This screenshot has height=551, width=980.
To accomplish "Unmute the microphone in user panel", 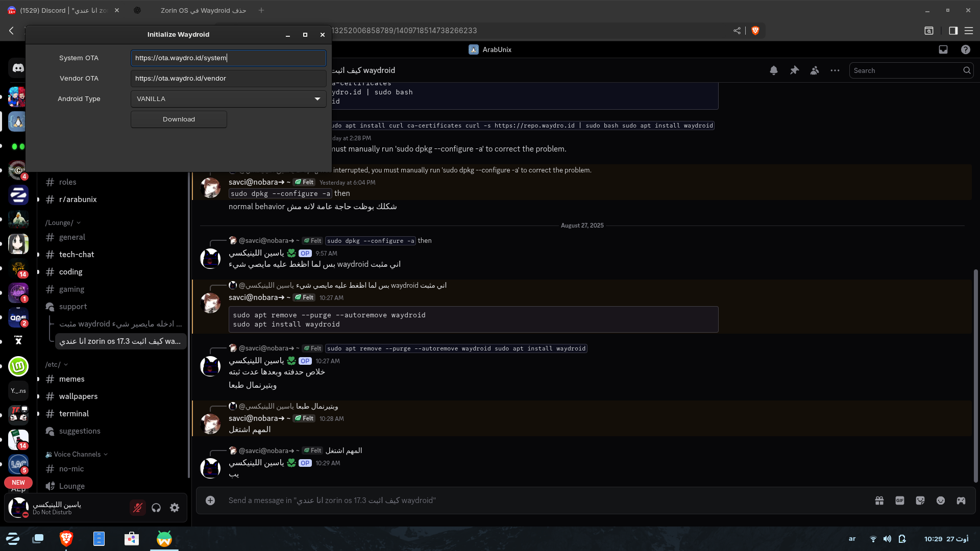I will click(138, 508).
